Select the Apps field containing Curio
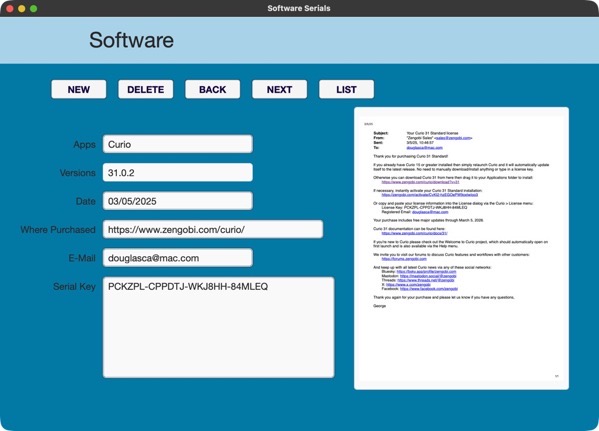 click(x=178, y=144)
